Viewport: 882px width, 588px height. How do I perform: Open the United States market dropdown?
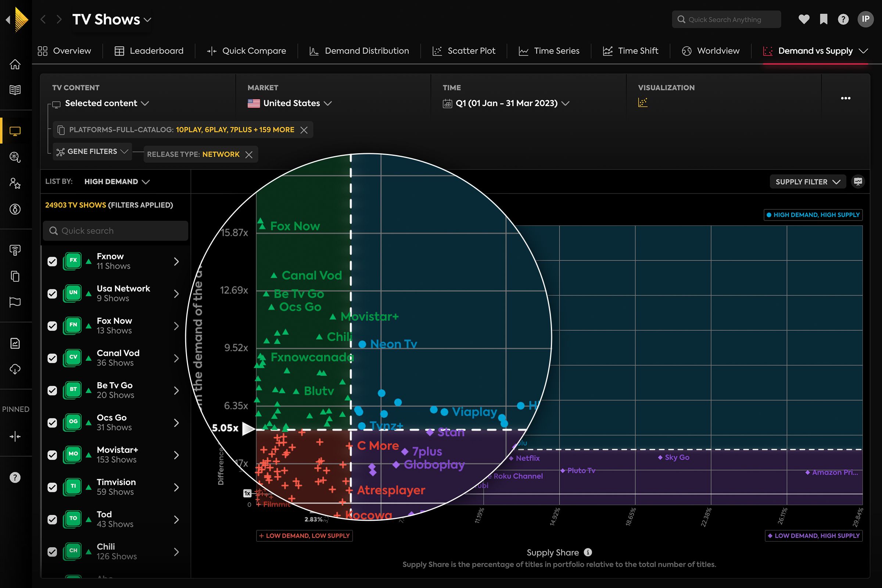pyautogui.click(x=290, y=103)
